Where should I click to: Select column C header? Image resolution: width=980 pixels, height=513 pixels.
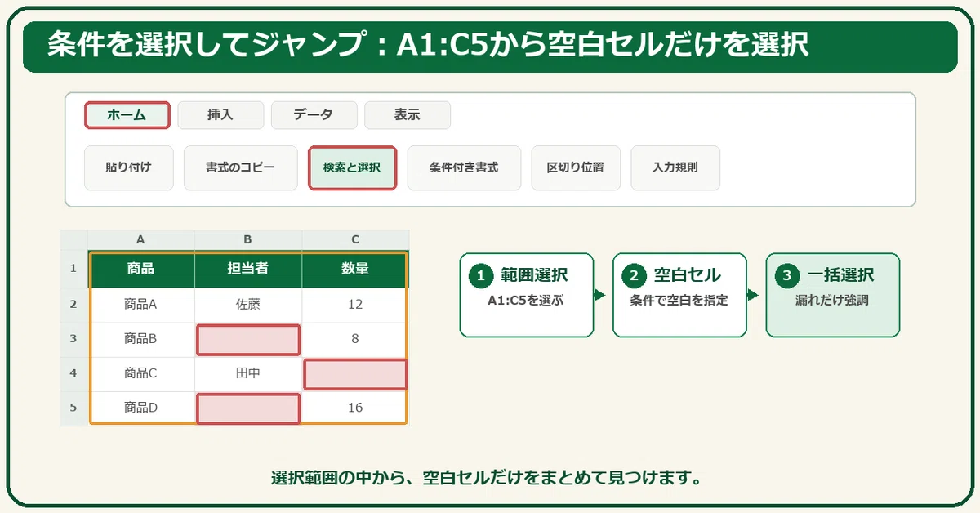(355, 240)
